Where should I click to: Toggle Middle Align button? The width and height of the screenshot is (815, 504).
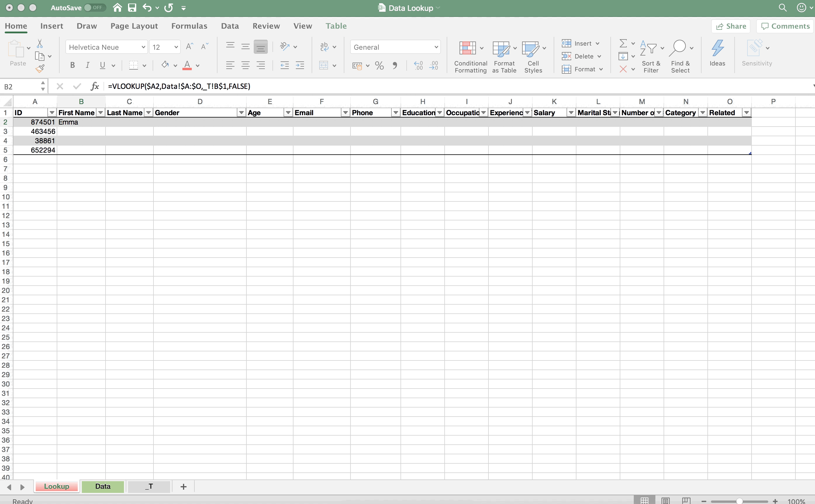point(245,47)
